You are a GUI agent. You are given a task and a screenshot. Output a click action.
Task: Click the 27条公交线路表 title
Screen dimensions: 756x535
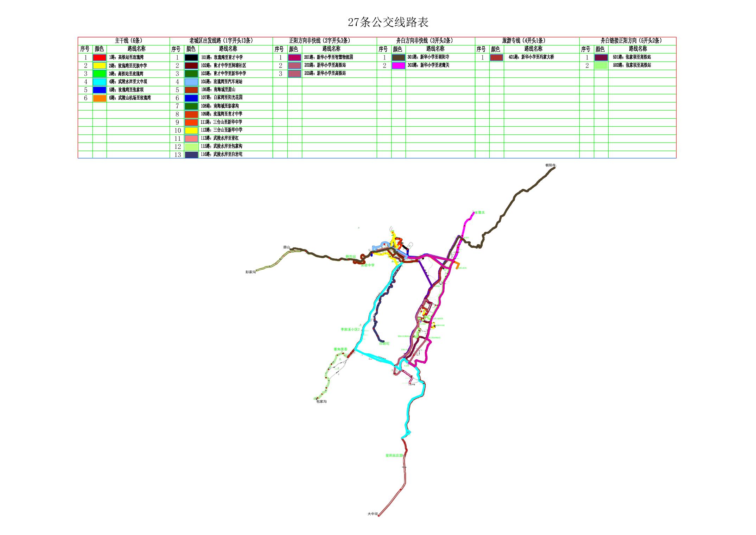pyautogui.click(x=388, y=23)
